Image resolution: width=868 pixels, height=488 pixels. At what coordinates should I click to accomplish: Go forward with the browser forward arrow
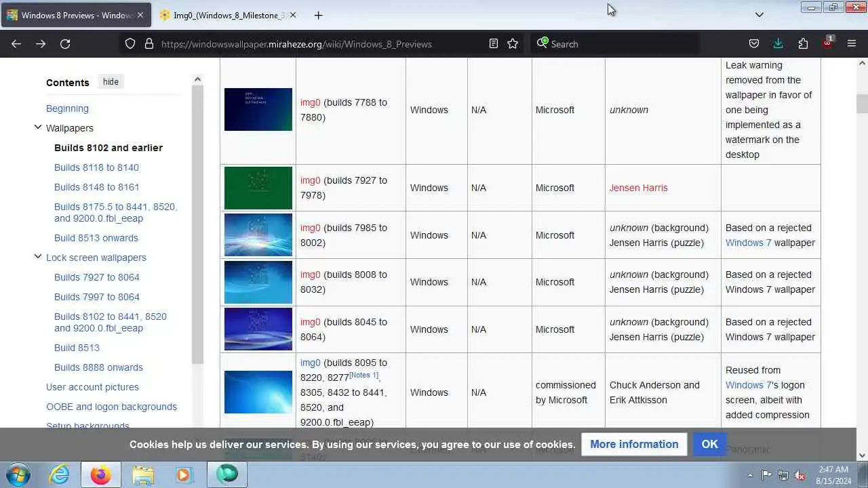point(41,43)
